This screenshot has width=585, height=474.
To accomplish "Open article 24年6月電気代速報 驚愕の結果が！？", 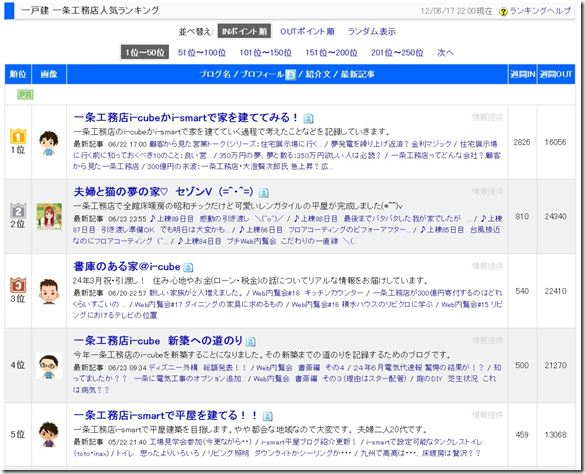I will [x=418, y=368].
